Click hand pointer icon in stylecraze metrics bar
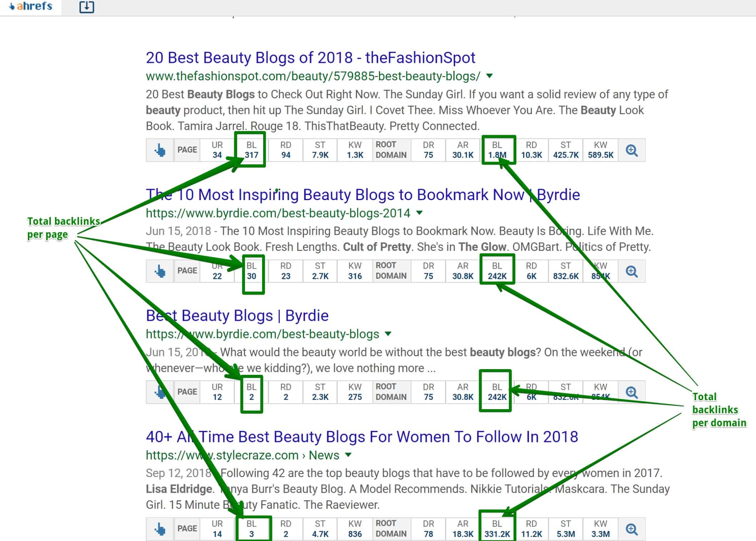The height and width of the screenshot is (541, 756). pyautogui.click(x=160, y=529)
